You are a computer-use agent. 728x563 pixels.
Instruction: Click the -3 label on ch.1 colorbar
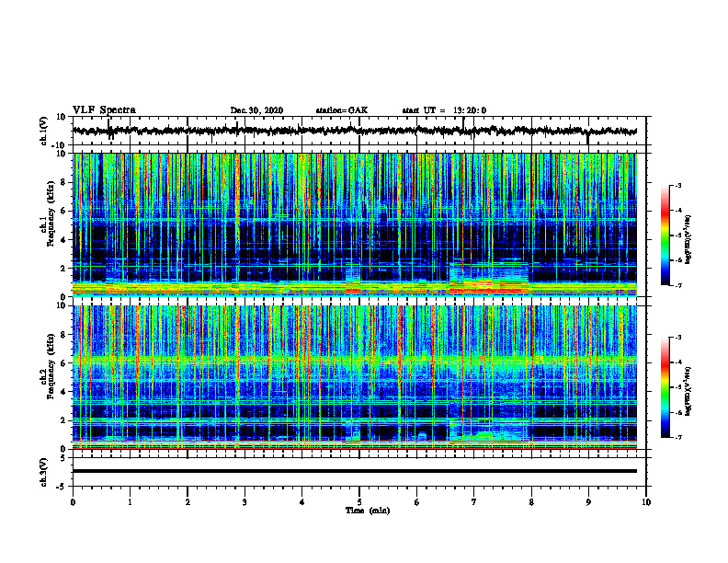click(677, 185)
